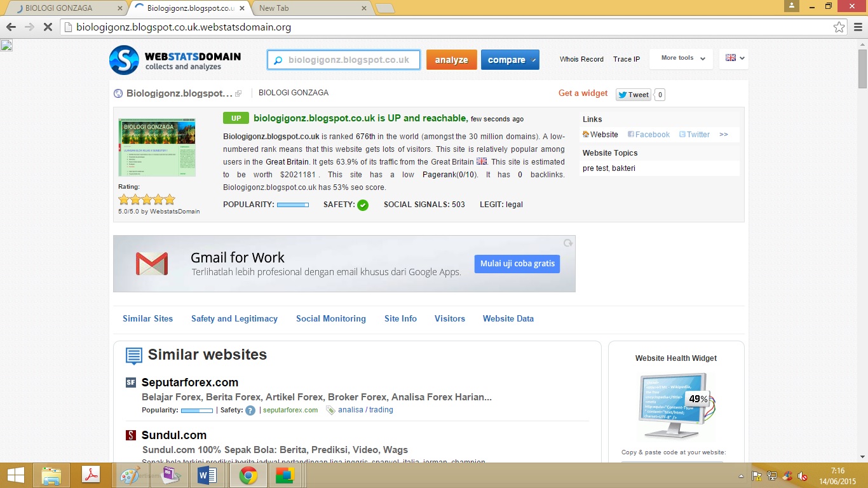Go to the Website Data section
This screenshot has height=488, width=868.
508,319
